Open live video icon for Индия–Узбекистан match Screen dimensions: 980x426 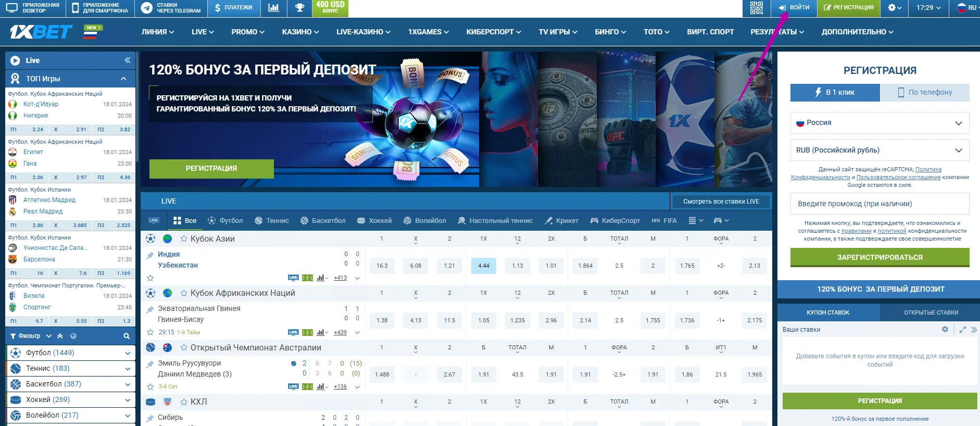point(293,278)
